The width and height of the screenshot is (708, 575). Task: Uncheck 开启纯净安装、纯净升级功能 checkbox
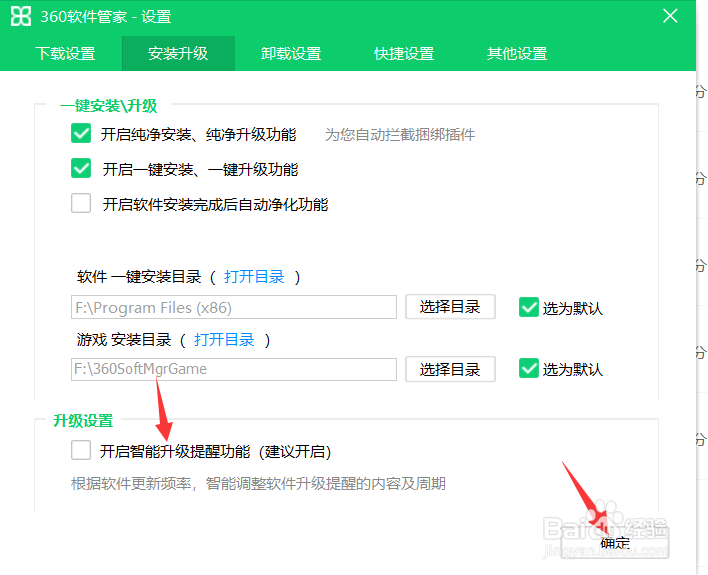pos(81,133)
